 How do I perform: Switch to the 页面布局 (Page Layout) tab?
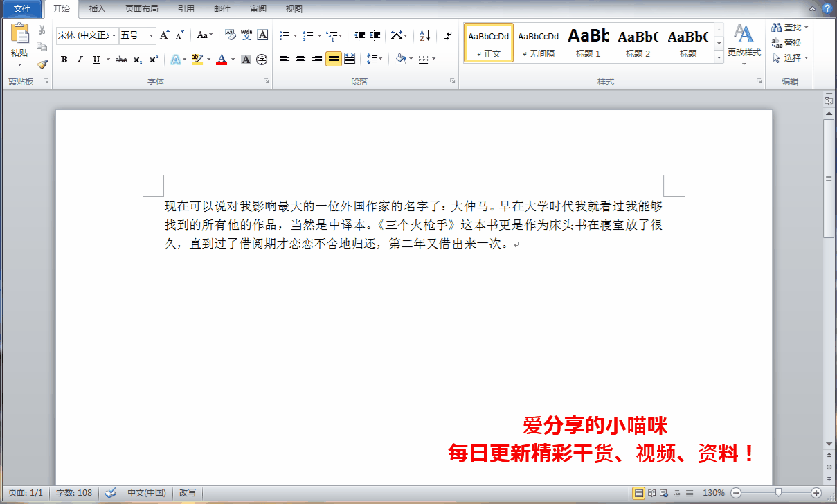click(x=141, y=9)
